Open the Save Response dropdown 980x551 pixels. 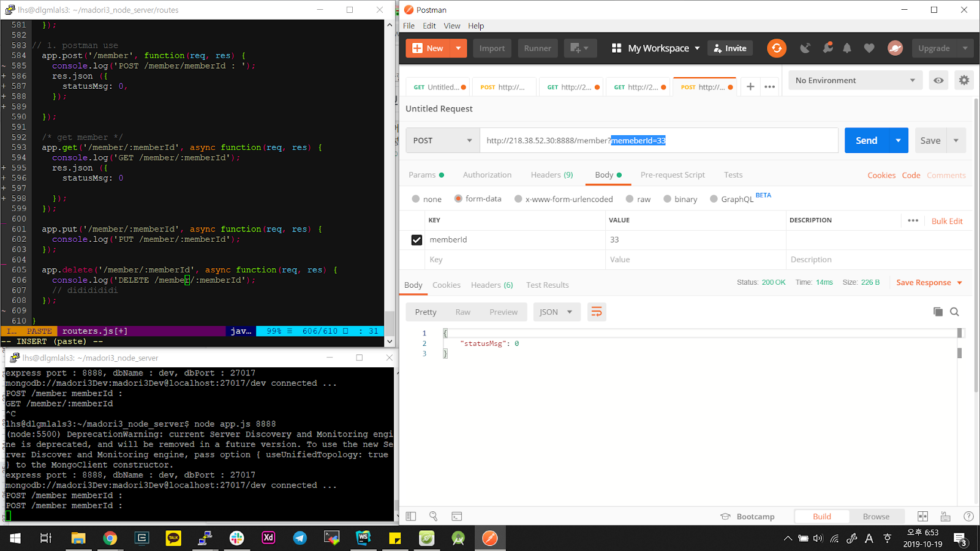click(929, 282)
